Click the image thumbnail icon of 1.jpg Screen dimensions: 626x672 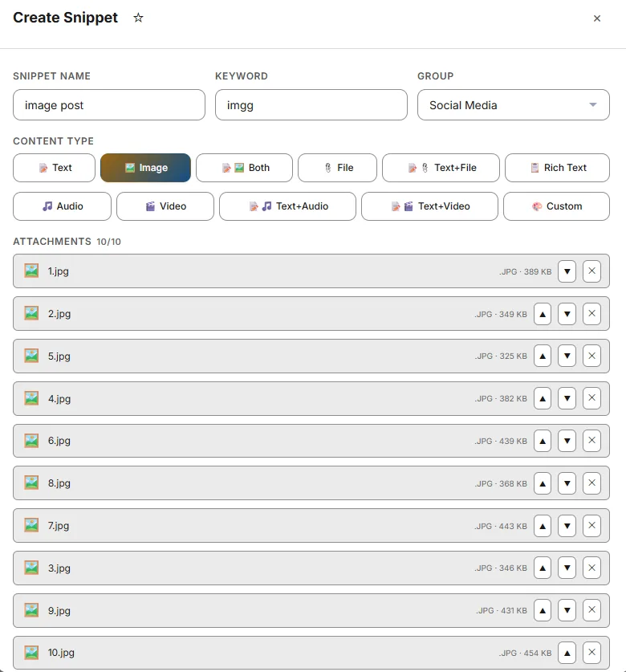pyautogui.click(x=31, y=271)
